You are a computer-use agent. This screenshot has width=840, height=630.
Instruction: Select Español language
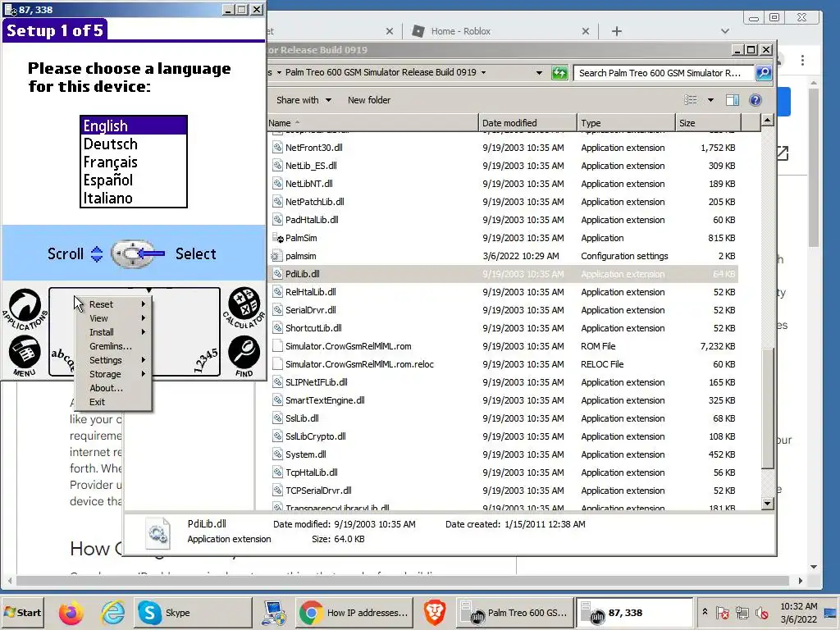(x=134, y=180)
